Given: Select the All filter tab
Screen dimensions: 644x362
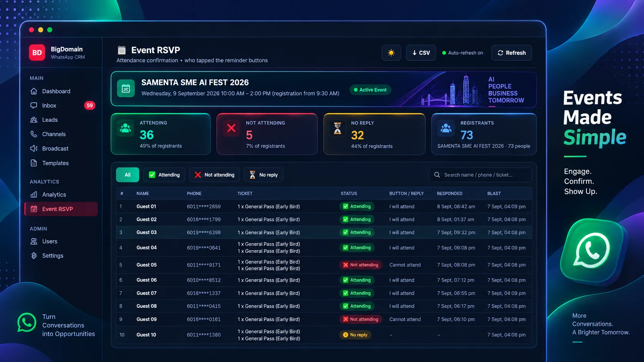Looking at the screenshot, I should click(127, 175).
